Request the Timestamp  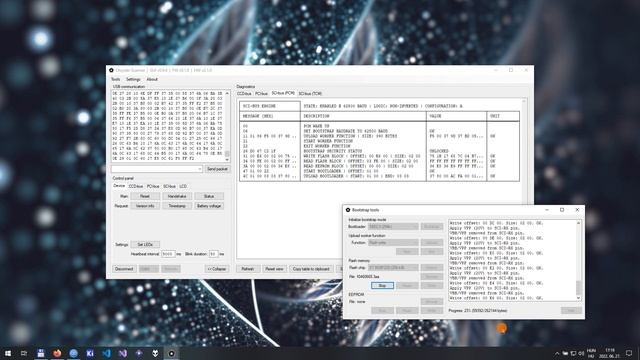177,206
